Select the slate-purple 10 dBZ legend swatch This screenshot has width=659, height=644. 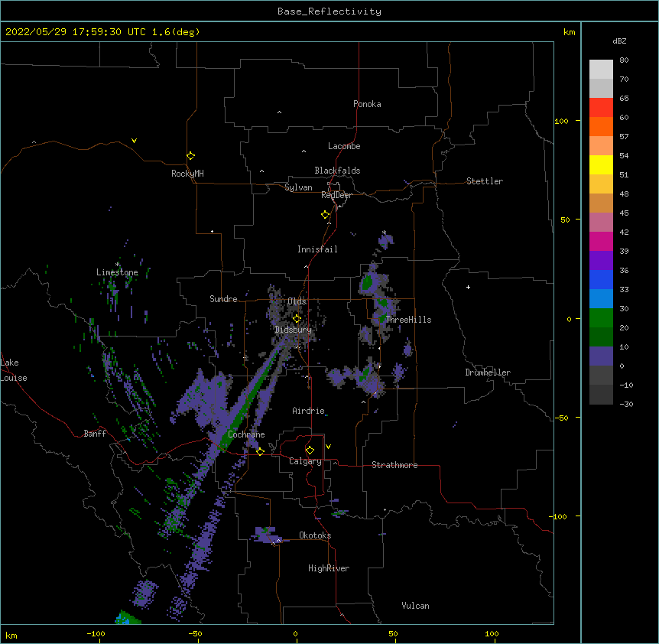click(601, 356)
